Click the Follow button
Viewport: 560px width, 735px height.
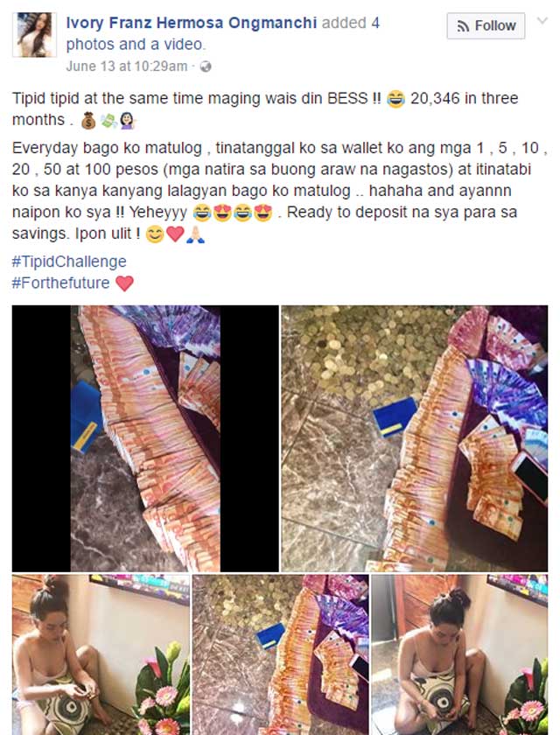[486, 25]
